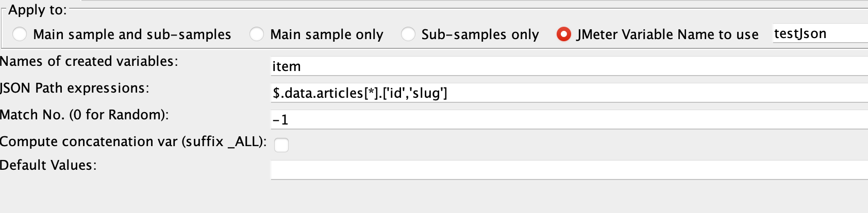The width and height of the screenshot is (868, 213).
Task: Click the 'Compute concatenation var (suffix _ALL):' label
Action: pyautogui.click(x=133, y=141)
